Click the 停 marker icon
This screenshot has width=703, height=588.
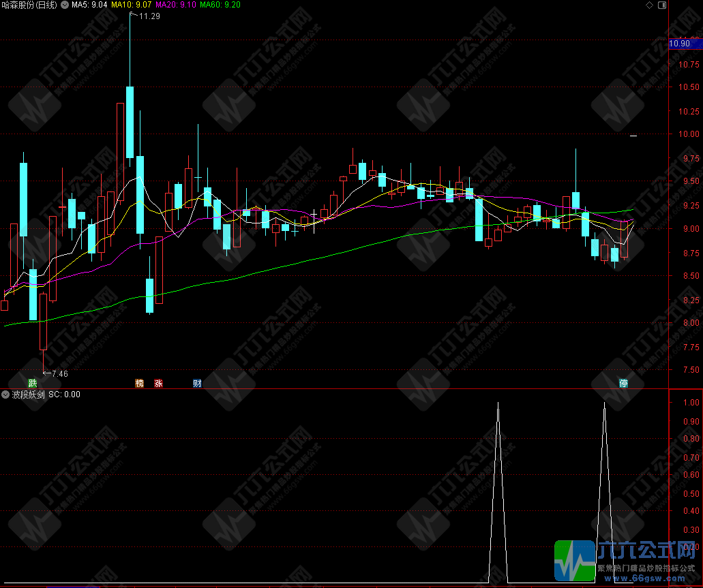[623, 383]
